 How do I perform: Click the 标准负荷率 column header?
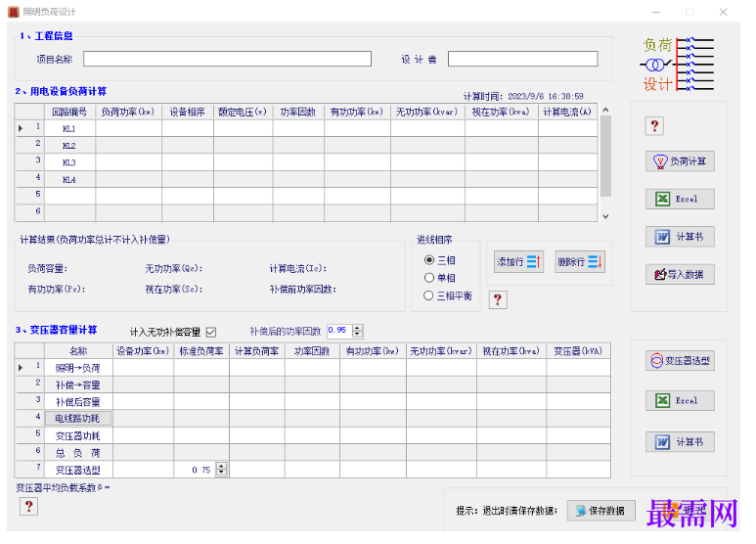tap(201, 351)
